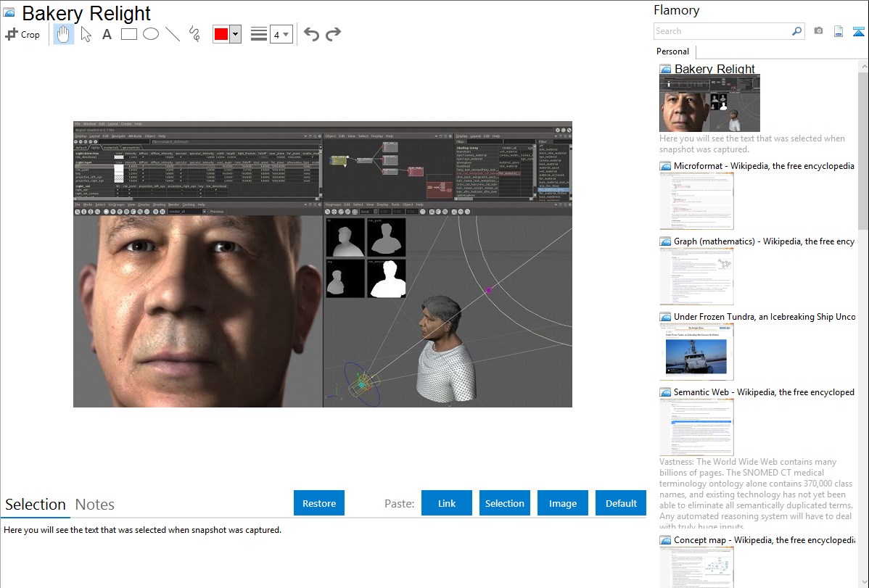Click the 'Semantic Web - Wikipedia' snapshot title
Image resolution: width=869 pixels, height=588 pixels.
click(764, 392)
